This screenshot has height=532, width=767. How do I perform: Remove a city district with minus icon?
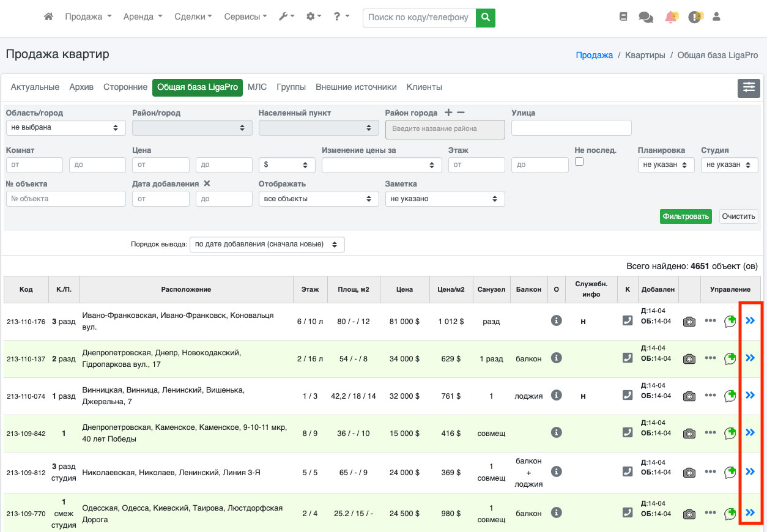(461, 113)
